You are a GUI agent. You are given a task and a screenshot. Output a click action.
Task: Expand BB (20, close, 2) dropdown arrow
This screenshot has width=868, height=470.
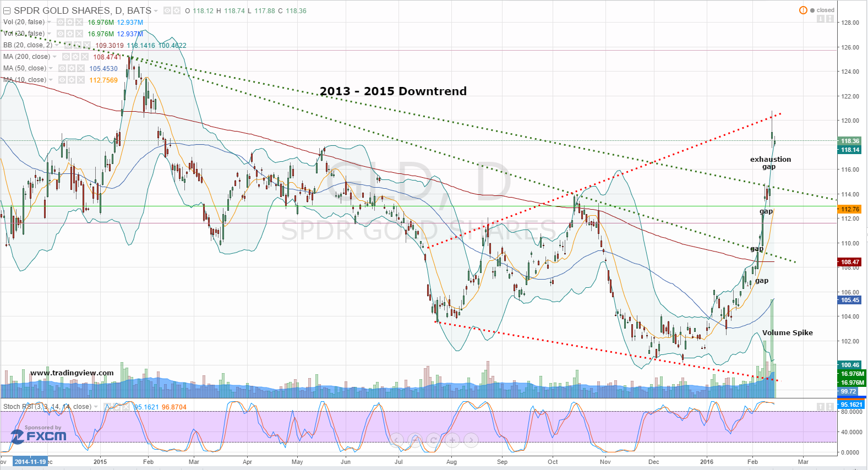click(x=57, y=46)
